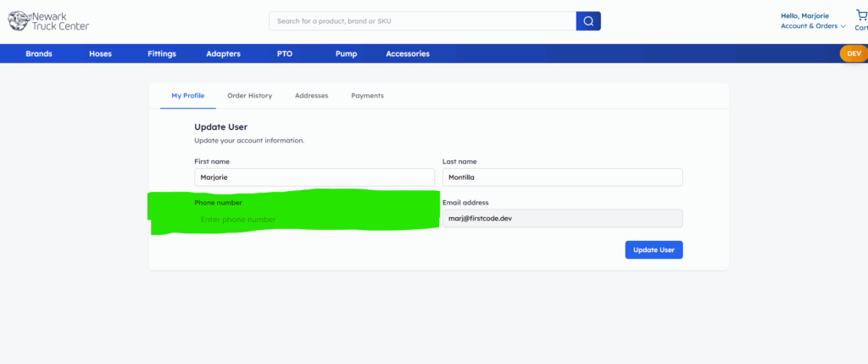Expand the Account & Orders dropdown
This screenshot has height=364, width=868.
[x=813, y=26]
